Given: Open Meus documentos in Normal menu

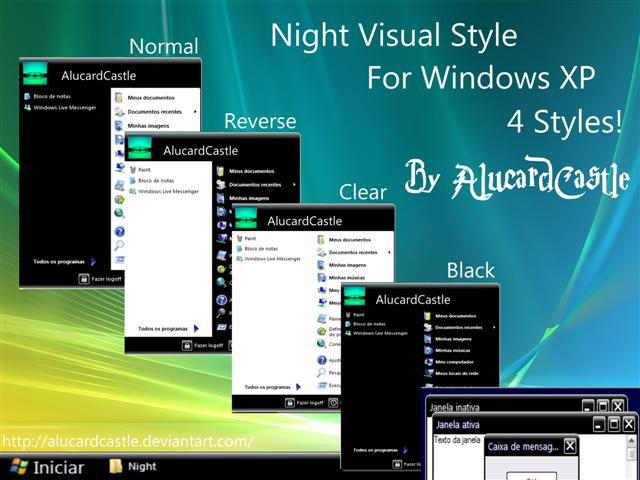Looking at the screenshot, I should pyautogui.click(x=145, y=98).
